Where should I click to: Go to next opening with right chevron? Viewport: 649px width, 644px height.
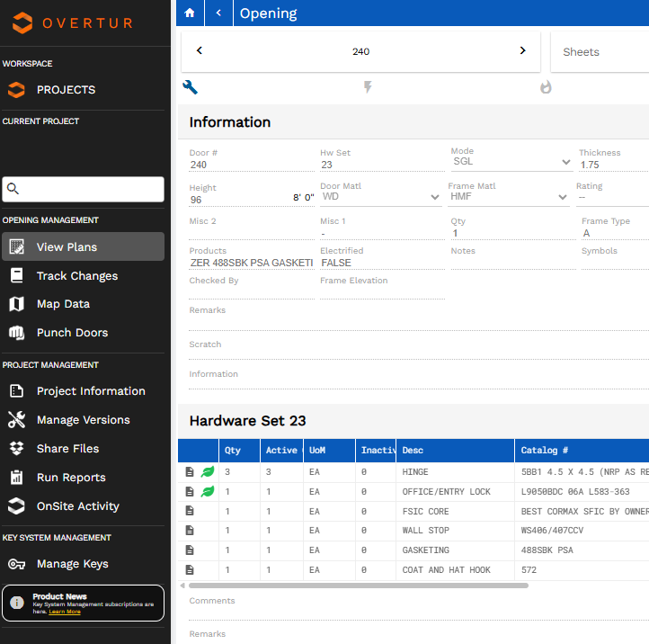[x=522, y=51]
